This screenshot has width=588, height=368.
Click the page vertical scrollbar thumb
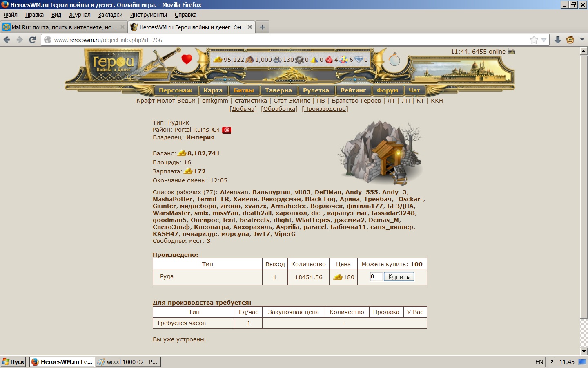pyautogui.click(x=584, y=187)
